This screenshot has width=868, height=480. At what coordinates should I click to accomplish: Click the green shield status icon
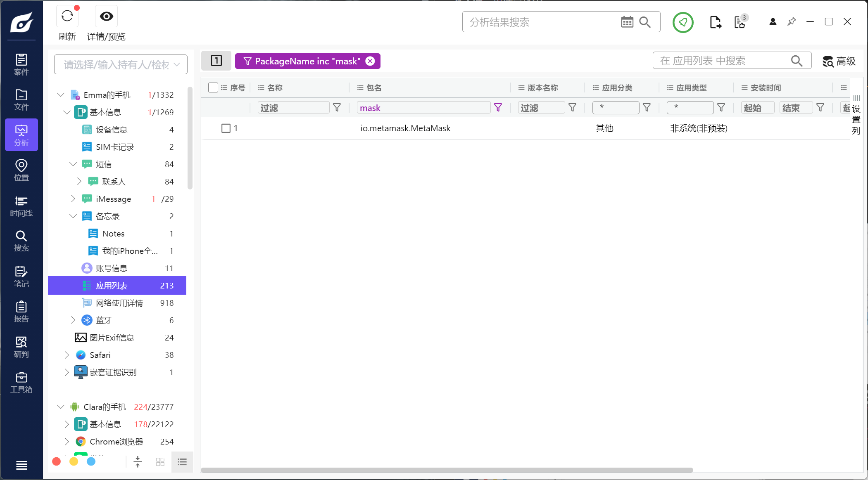point(683,22)
